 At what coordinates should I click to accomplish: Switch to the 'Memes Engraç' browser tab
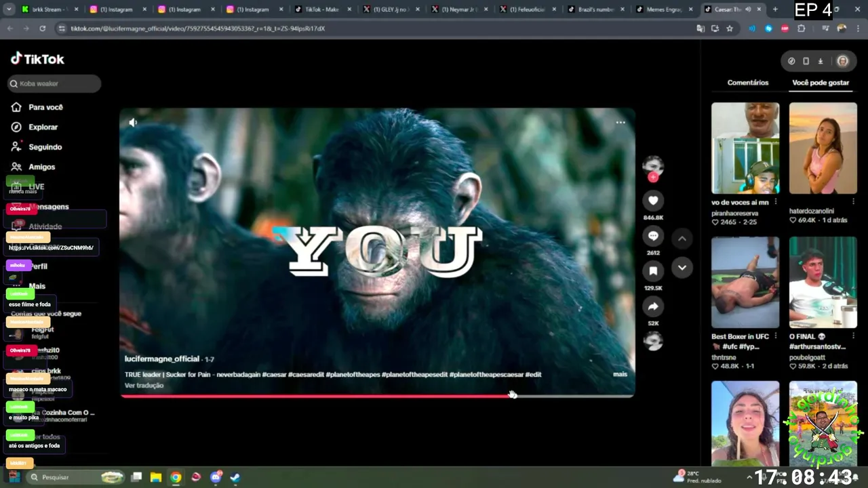coord(663,9)
